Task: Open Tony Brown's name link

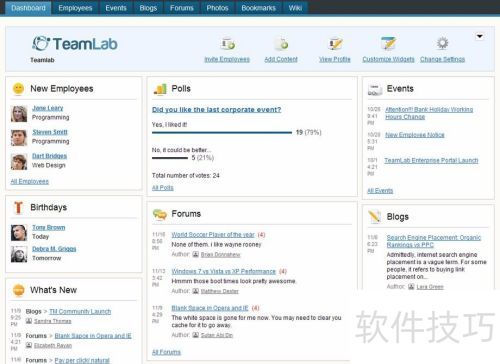Action: coord(49,227)
